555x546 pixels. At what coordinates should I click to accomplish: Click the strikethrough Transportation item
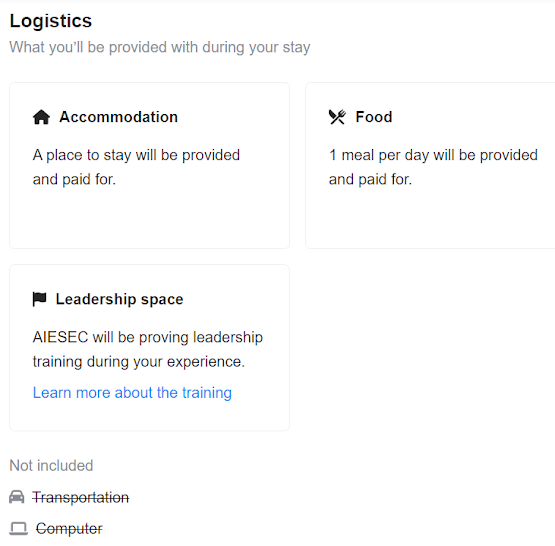coord(81,497)
